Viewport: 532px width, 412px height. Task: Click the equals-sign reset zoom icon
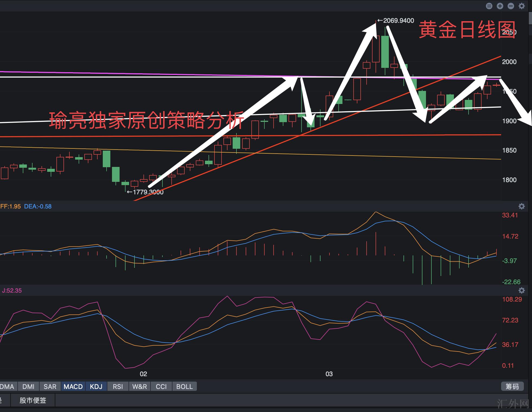click(489, 6)
